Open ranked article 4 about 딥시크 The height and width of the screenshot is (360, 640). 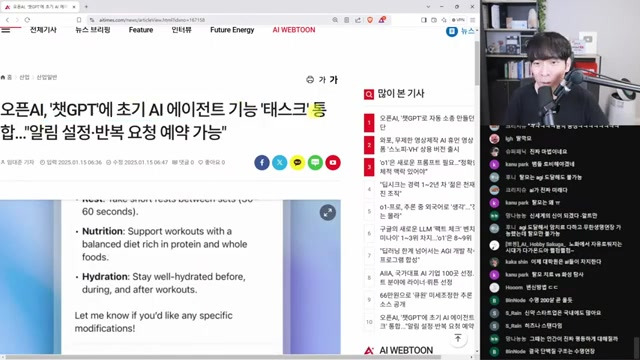[x=427, y=189]
